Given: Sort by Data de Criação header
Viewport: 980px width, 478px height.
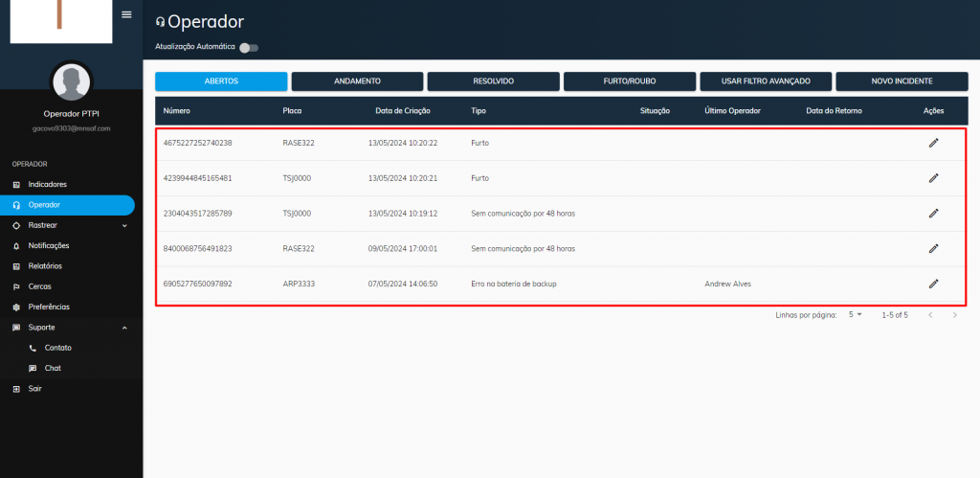Looking at the screenshot, I should pos(403,111).
